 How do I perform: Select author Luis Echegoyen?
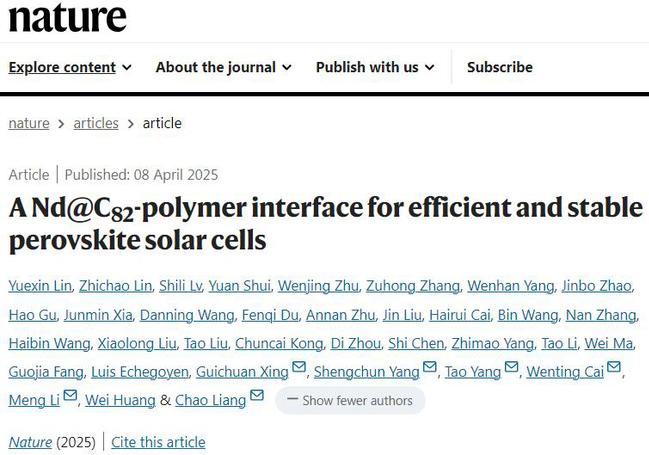pyautogui.click(x=139, y=372)
